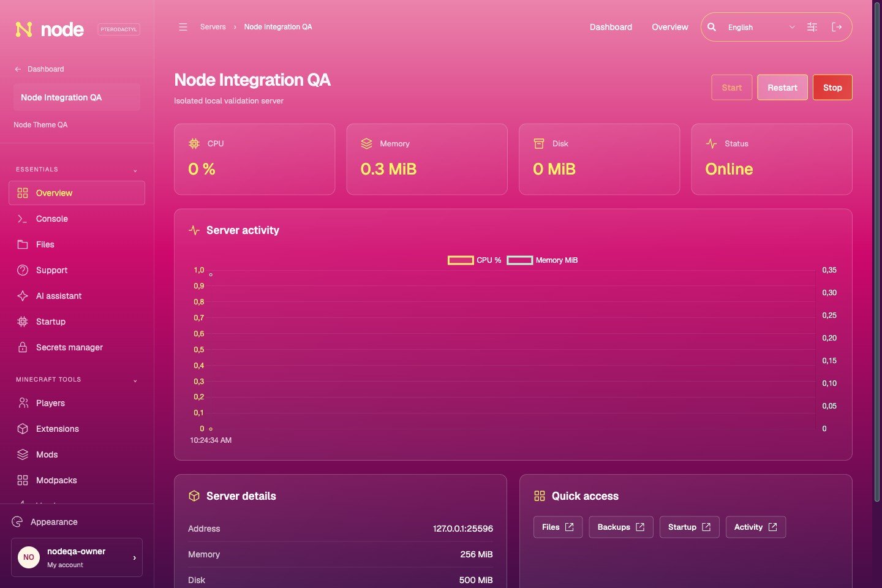Screen dimensions: 882x588
Task: Click the Status pulse icon
Action: (x=711, y=143)
